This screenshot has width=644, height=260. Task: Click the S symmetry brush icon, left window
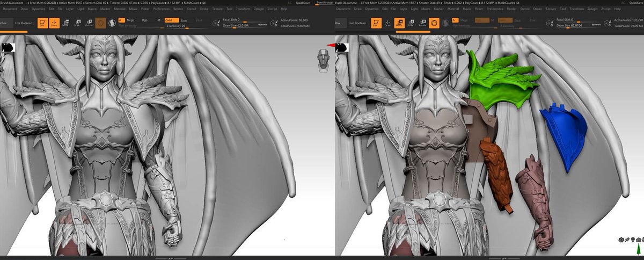(216, 24)
